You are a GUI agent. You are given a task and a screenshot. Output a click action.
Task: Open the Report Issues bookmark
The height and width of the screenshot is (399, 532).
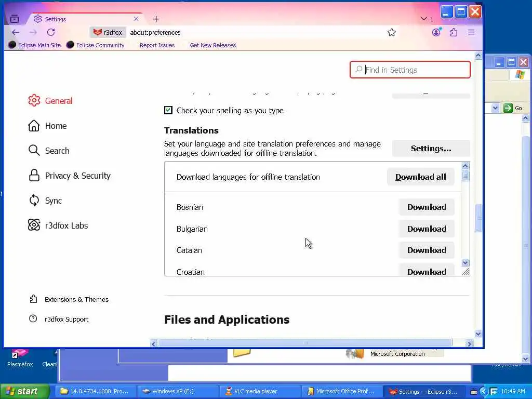[x=157, y=45]
